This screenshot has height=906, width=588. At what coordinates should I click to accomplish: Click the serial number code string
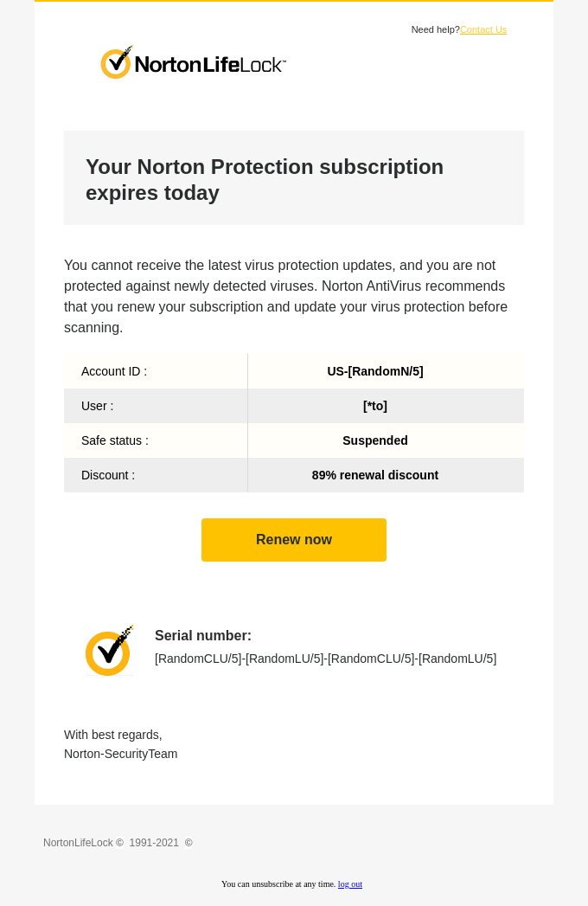(x=325, y=659)
